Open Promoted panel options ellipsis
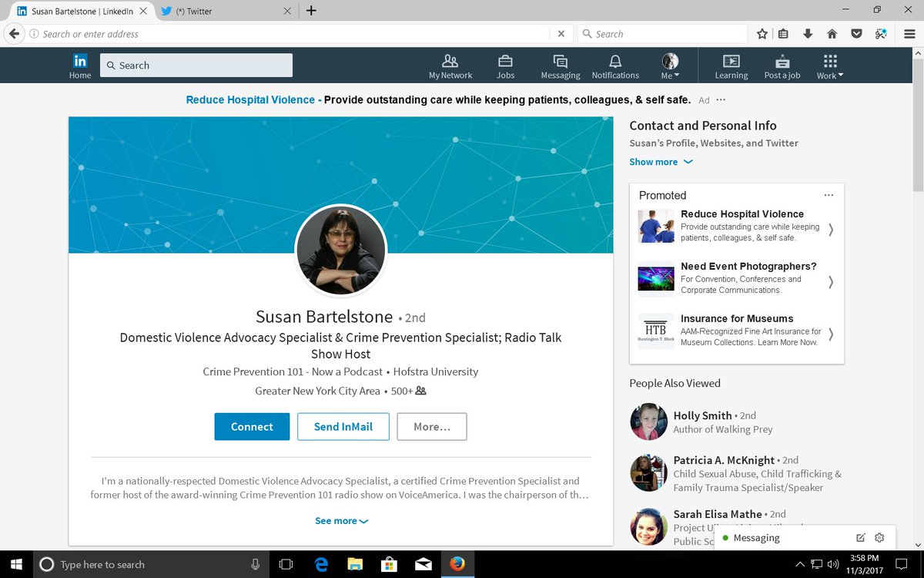 pos(829,195)
